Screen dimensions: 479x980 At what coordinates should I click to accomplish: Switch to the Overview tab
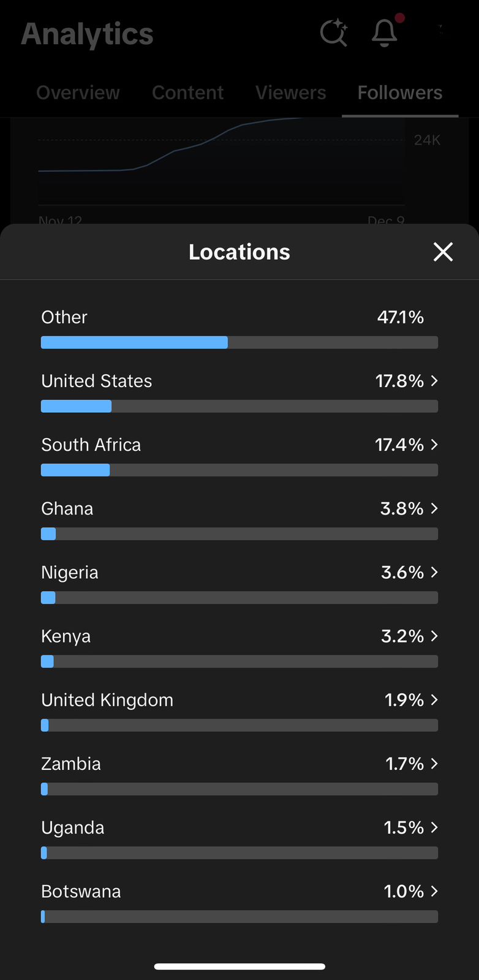[x=78, y=92]
